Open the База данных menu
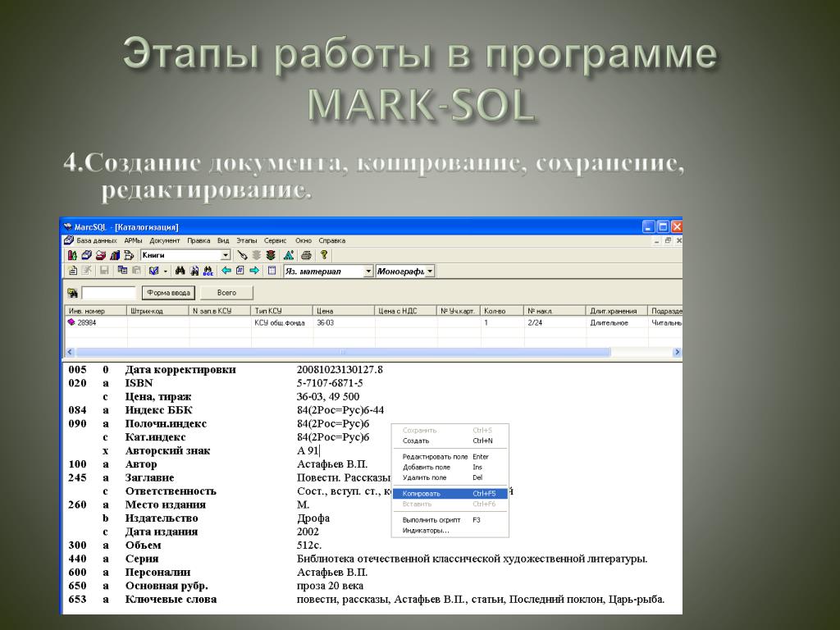Image resolution: width=840 pixels, height=630 pixels. [x=96, y=240]
